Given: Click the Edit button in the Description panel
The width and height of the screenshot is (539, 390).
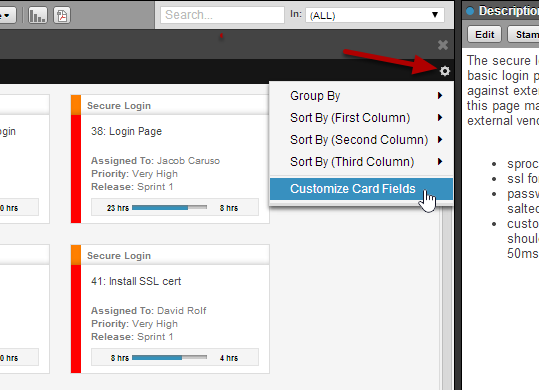Looking at the screenshot, I should coord(484,34).
